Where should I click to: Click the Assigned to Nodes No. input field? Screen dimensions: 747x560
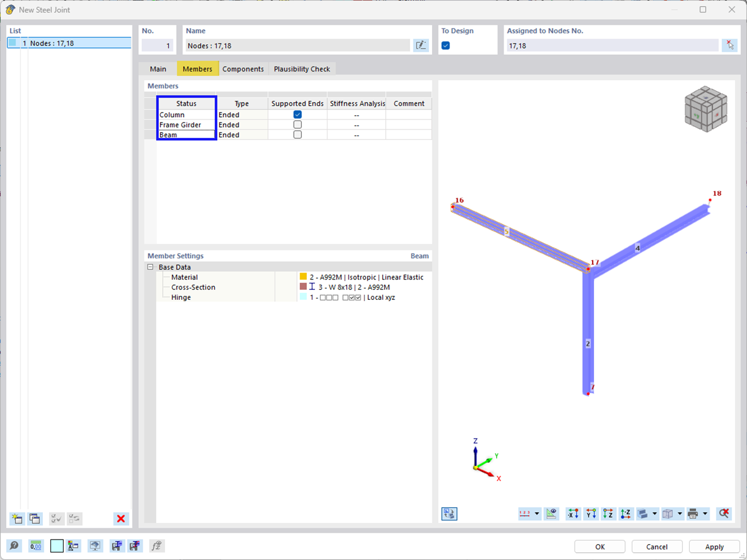pyautogui.click(x=613, y=45)
